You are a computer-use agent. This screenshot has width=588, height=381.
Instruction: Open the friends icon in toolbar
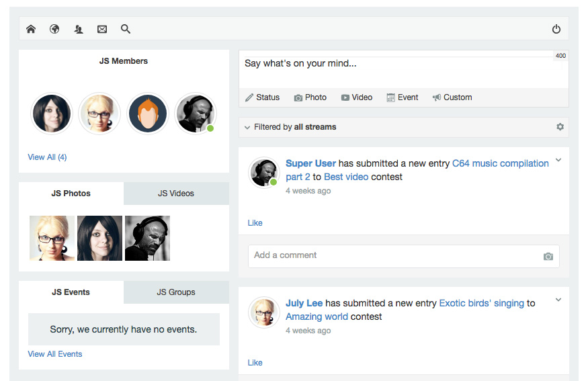click(79, 29)
